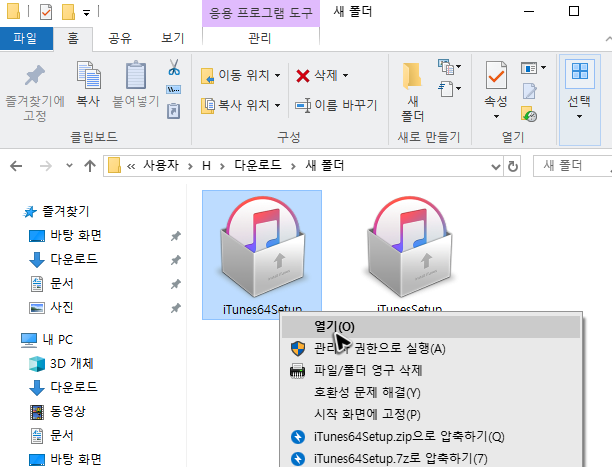The width and height of the screenshot is (612, 467).
Task: Click the 복사 copy icon in the ribbon
Action: 89,75
